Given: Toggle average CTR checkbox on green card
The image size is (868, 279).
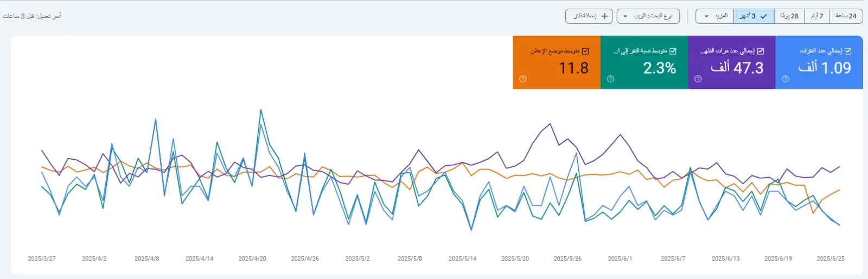Looking at the screenshot, I should click(x=673, y=51).
